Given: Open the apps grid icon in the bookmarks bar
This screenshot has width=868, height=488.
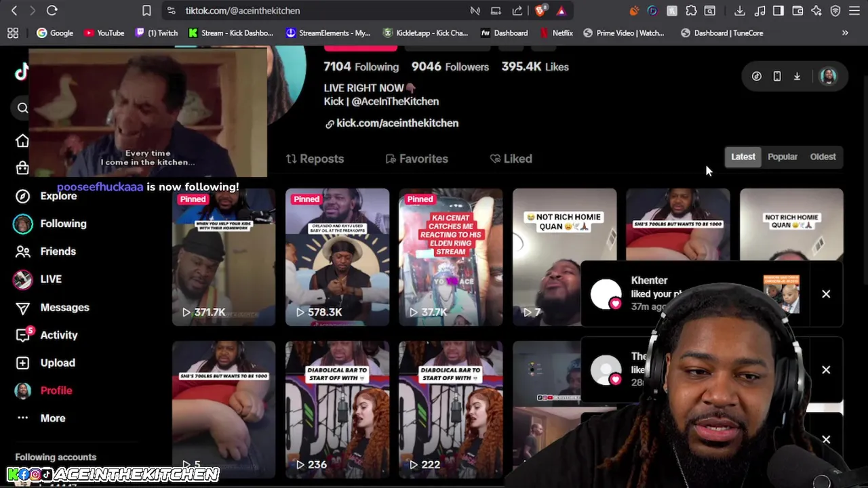Looking at the screenshot, I should (x=13, y=33).
